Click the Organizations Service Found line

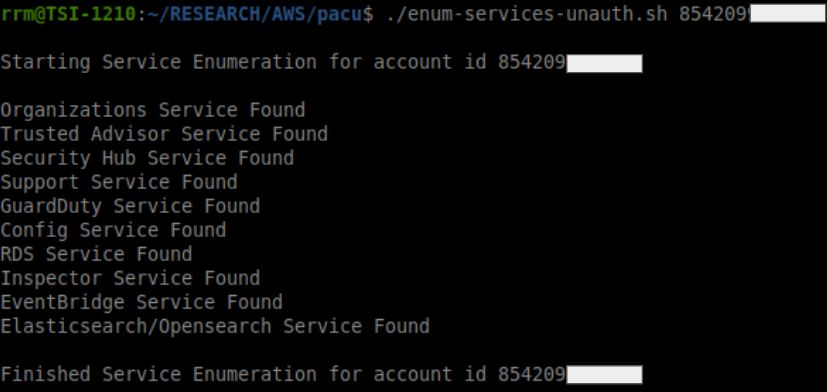coord(152,110)
